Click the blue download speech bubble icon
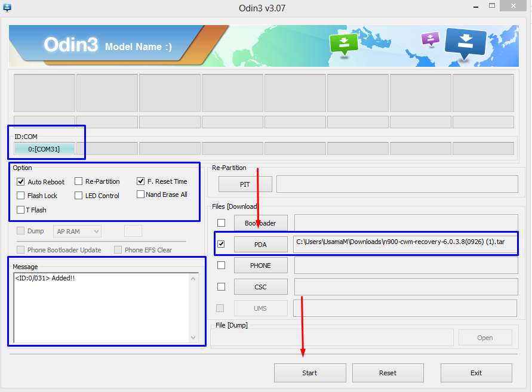The width and height of the screenshot is (532, 392). (466, 43)
